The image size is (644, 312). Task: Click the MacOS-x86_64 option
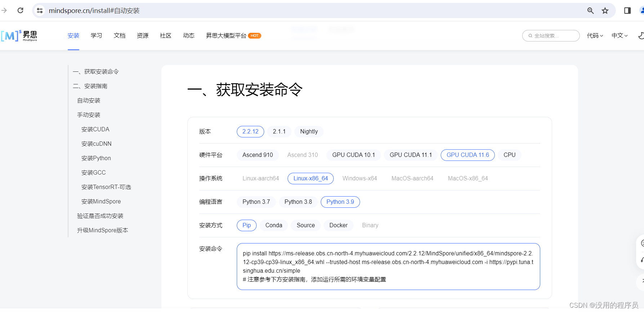[x=468, y=179]
